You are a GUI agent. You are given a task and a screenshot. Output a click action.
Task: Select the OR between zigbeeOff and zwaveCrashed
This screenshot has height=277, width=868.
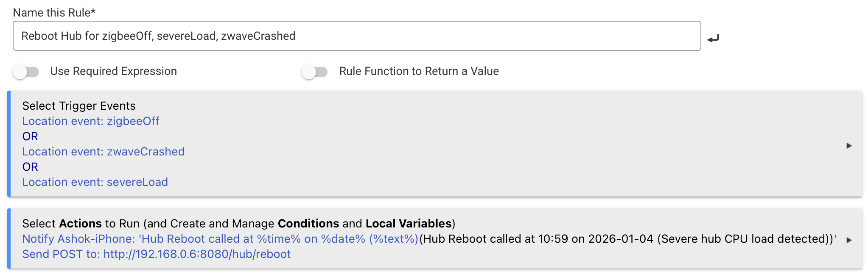coord(30,136)
